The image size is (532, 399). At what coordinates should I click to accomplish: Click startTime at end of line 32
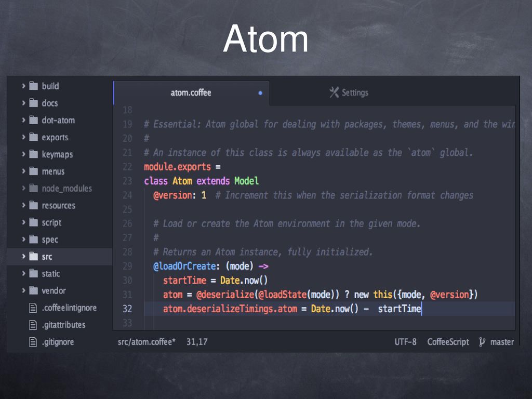click(x=400, y=309)
